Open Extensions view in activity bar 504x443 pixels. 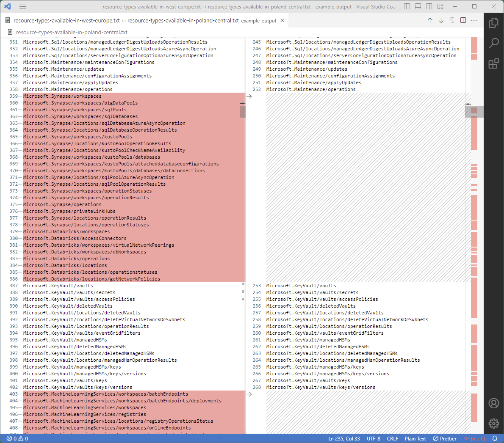point(494,63)
